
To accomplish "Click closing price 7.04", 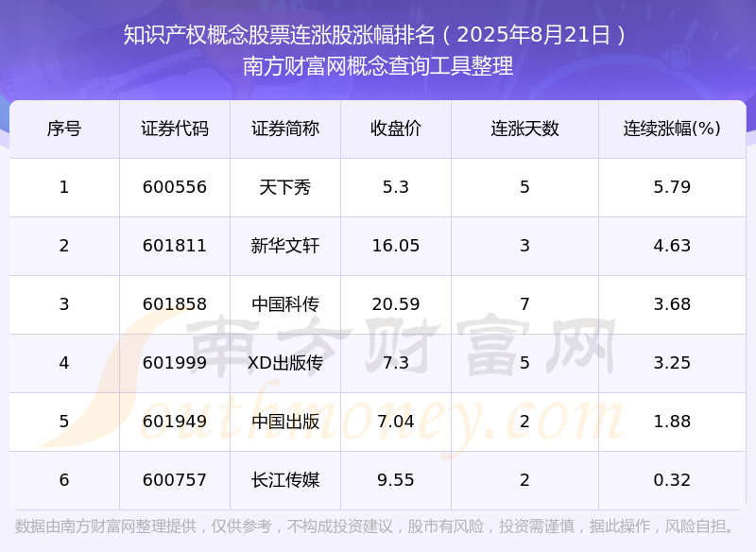I will click(x=396, y=422).
